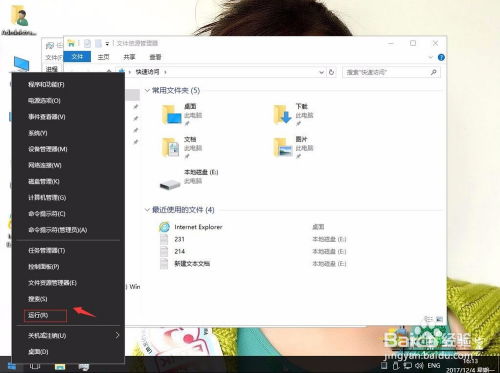Click the Explorer window icon in the title bar
Viewport: 500px width, 373px height.
[71, 43]
